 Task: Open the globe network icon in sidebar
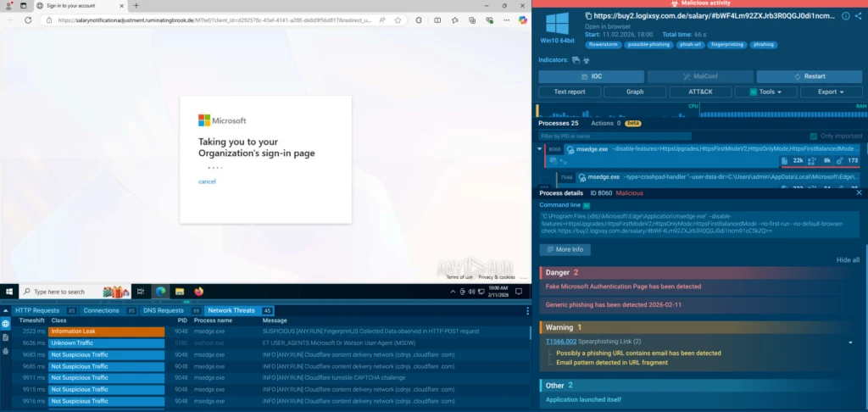tap(5, 324)
